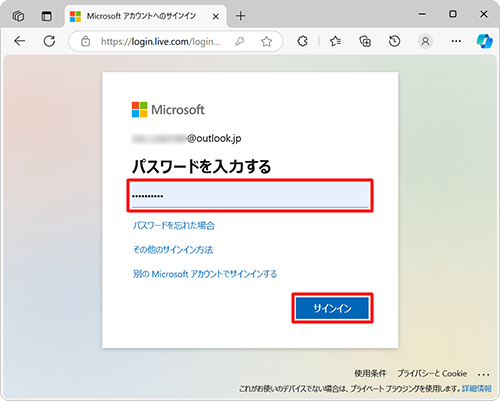Open saved passwords key icon
This screenshot has width=500, height=401.
coord(239,41)
